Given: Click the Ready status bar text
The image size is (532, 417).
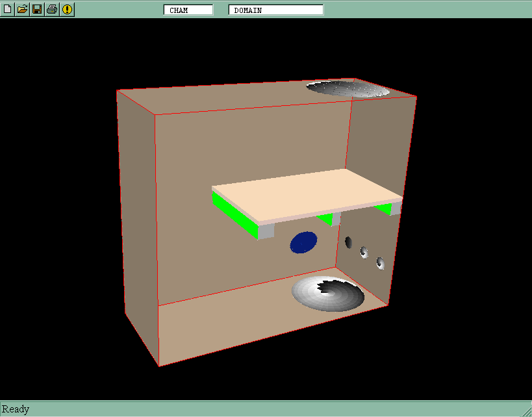Looking at the screenshot, I should pyautogui.click(x=16, y=409).
